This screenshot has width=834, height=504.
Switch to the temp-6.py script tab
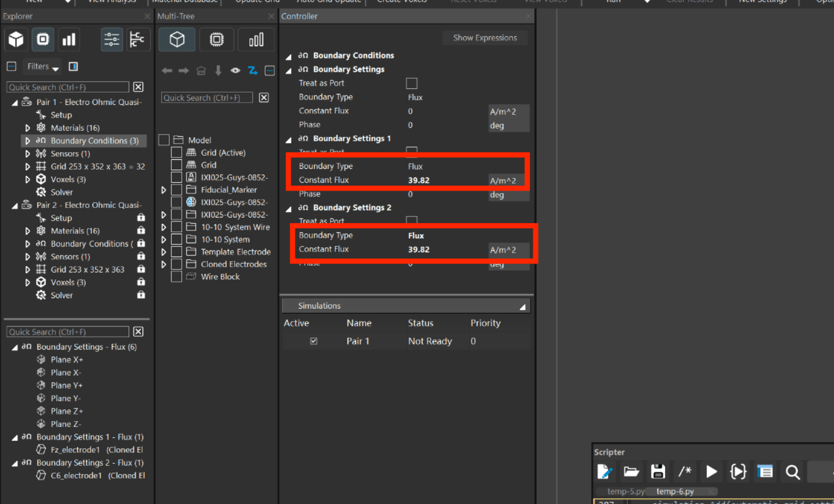coord(675,491)
